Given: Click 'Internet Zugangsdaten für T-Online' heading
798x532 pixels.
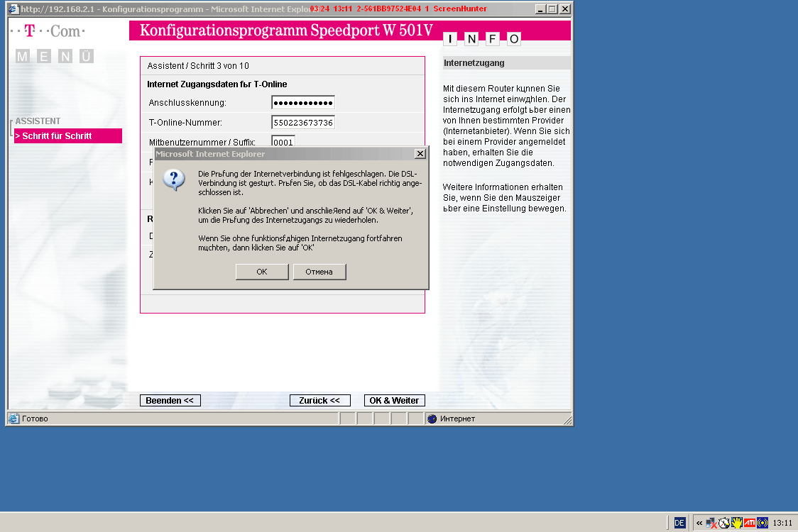Looking at the screenshot, I should coord(217,84).
